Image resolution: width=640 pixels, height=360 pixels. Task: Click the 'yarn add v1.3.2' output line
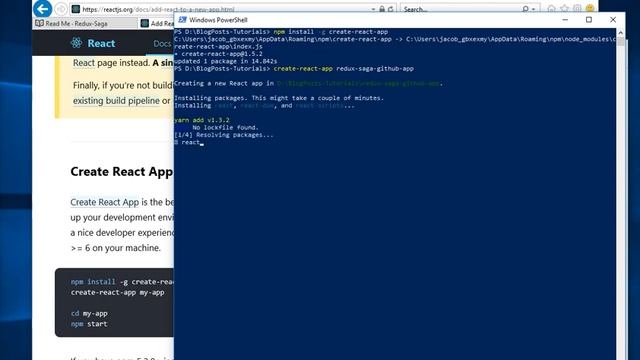(202, 120)
